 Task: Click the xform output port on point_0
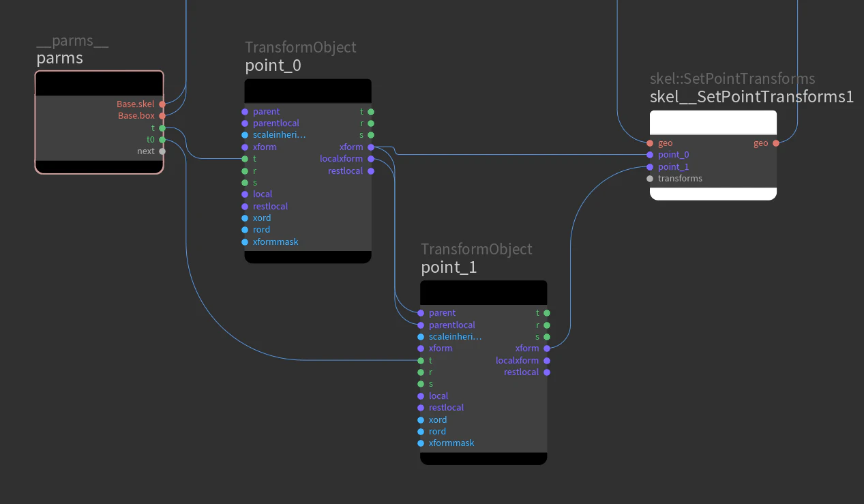371,147
